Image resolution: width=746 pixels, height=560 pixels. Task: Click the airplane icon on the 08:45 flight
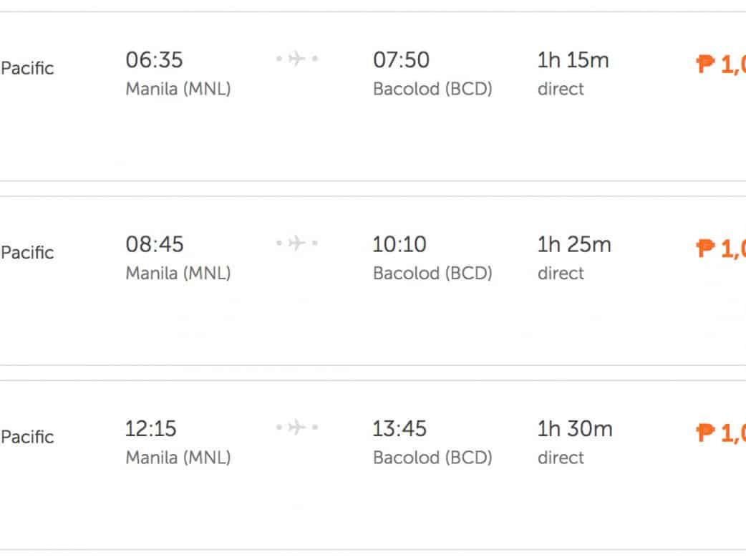coord(297,244)
